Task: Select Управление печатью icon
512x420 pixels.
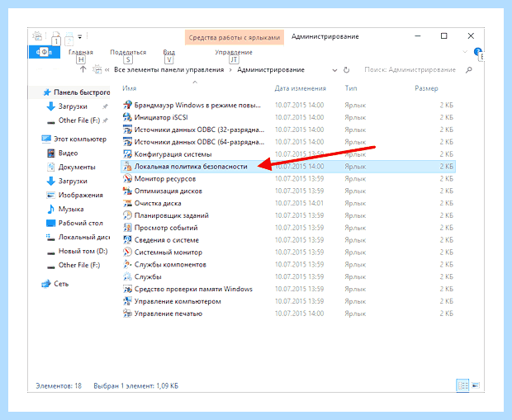Action: (127, 314)
